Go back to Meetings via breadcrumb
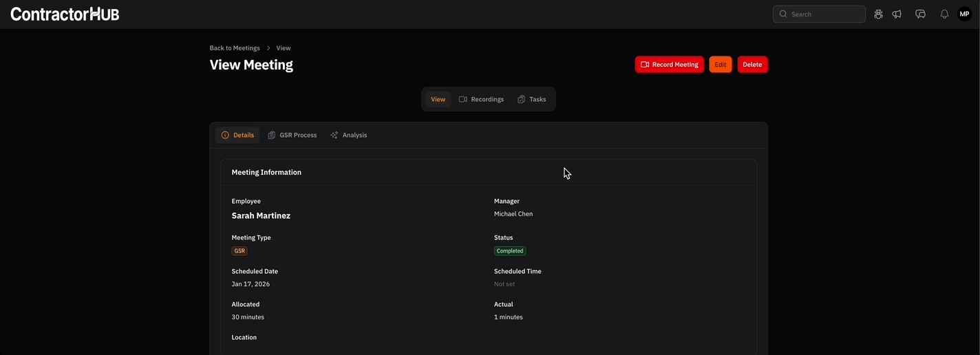 coord(235,48)
